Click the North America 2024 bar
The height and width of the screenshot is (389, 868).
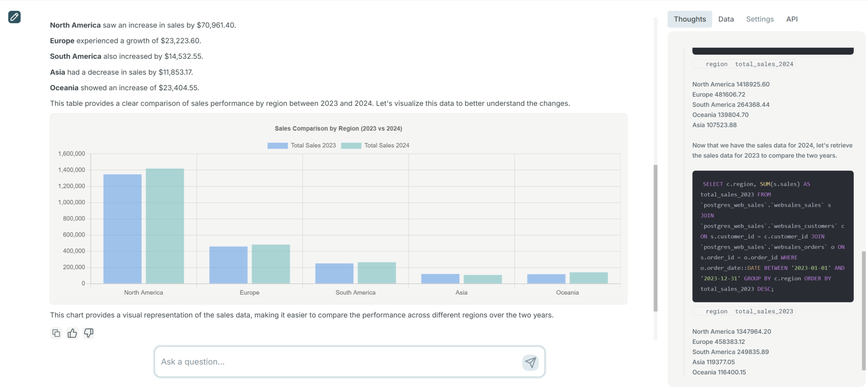tap(165, 226)
